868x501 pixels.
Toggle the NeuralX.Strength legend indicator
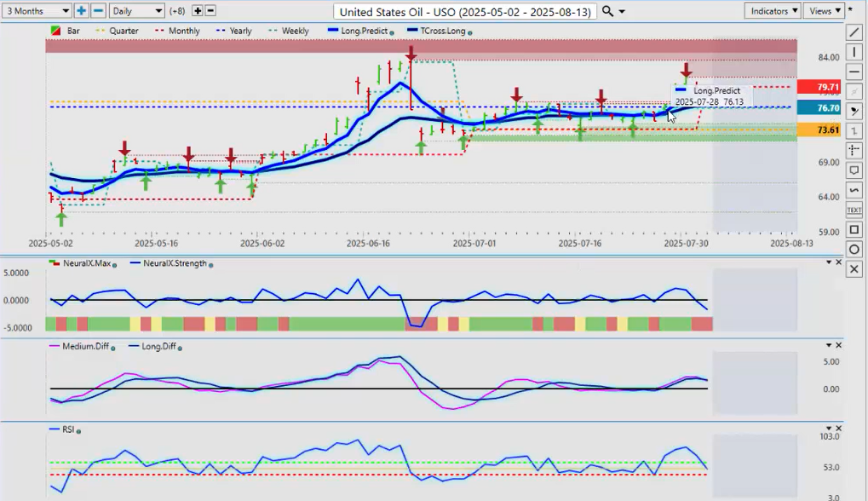tap(175, 263)
